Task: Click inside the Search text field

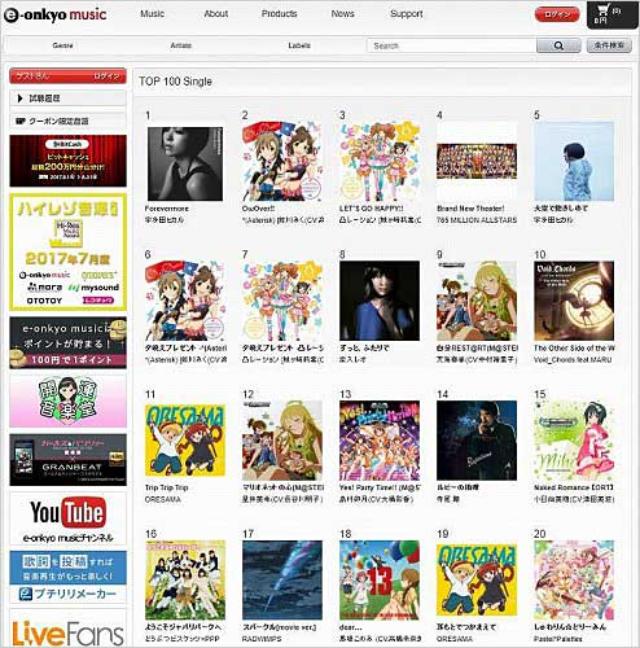Action: (451, 45)
